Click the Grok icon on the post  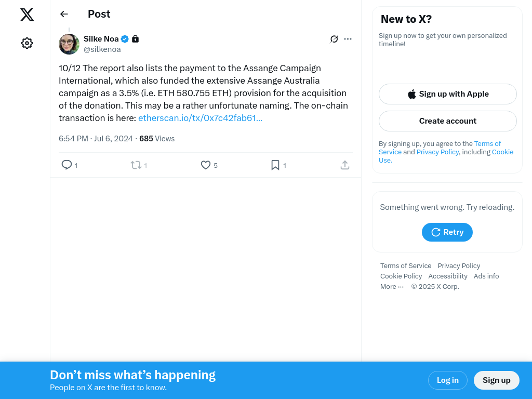coord(334,39)
